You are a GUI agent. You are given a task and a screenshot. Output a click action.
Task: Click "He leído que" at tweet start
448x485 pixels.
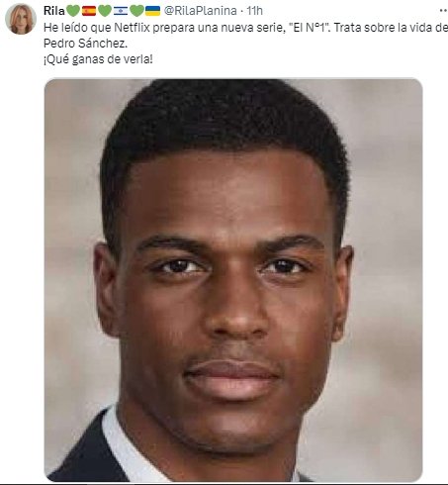[72, 28]
